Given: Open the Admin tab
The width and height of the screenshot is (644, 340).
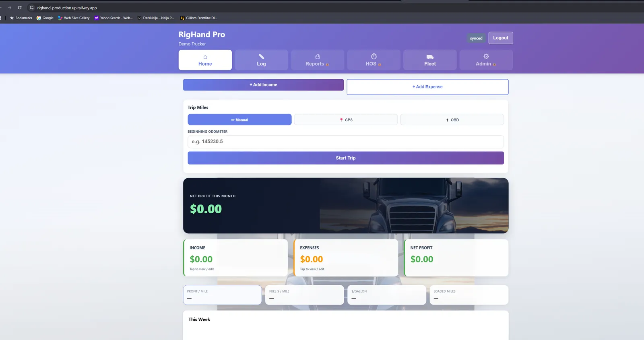Looking at the screenshot, I should 486,60.
